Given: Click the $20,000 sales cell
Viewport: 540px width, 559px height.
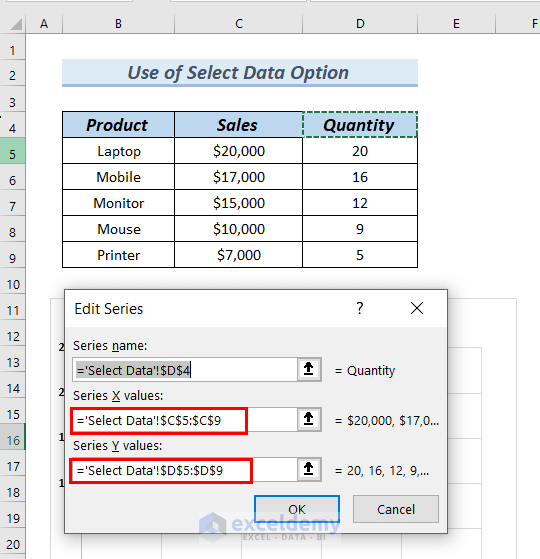Looking at the screenshot, I should [x=238, y=151].
